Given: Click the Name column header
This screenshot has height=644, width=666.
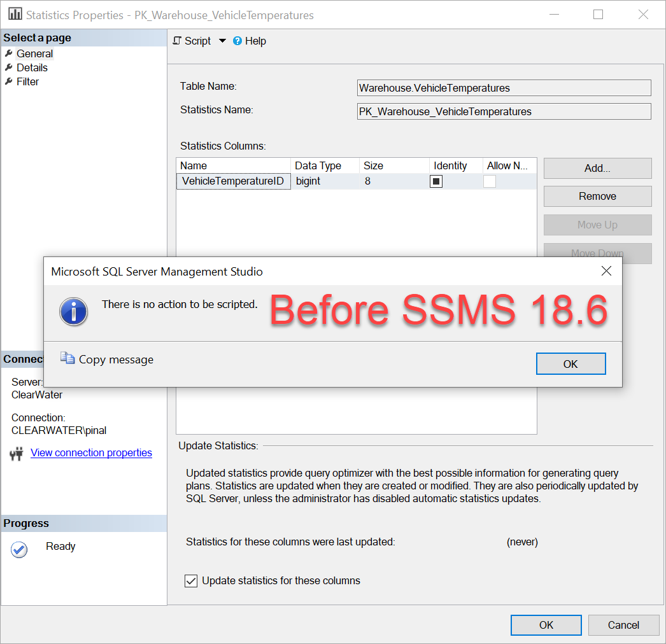Looking at the screenshot, I should pyautogui.click(x=233, y=165).
